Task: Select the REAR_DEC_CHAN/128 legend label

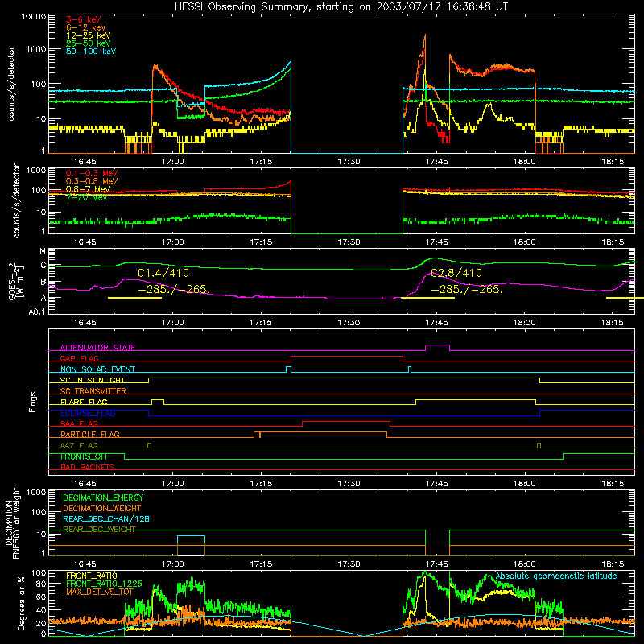Action: 106,518
